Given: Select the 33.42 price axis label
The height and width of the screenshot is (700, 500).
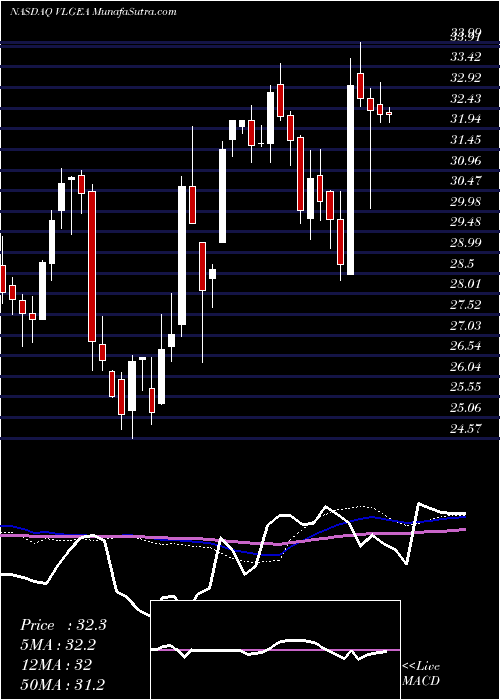Looking at the screenshot, I should 466,57.
